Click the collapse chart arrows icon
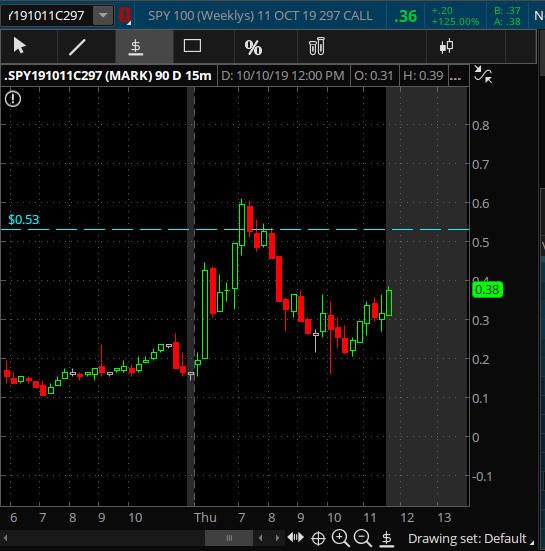 pyautogui.click(x=483, y=74)
